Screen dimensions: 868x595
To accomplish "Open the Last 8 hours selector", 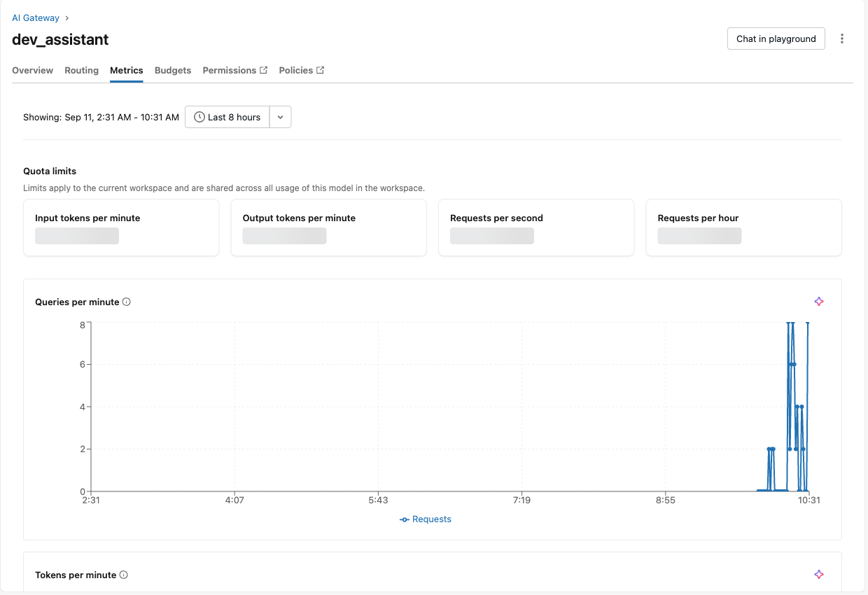I will (x=227, y=117).
